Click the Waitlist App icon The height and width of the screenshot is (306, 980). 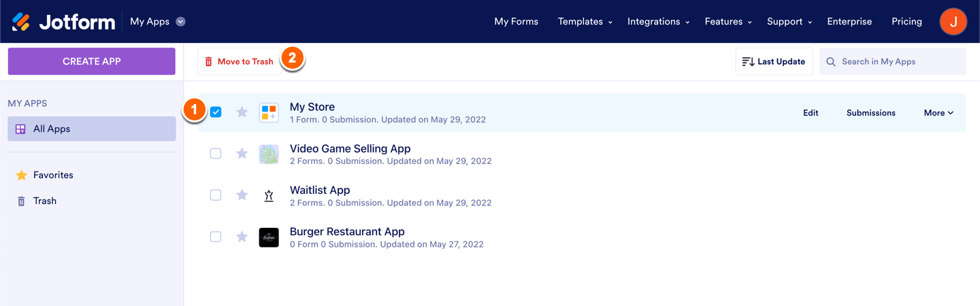[269, 196]
